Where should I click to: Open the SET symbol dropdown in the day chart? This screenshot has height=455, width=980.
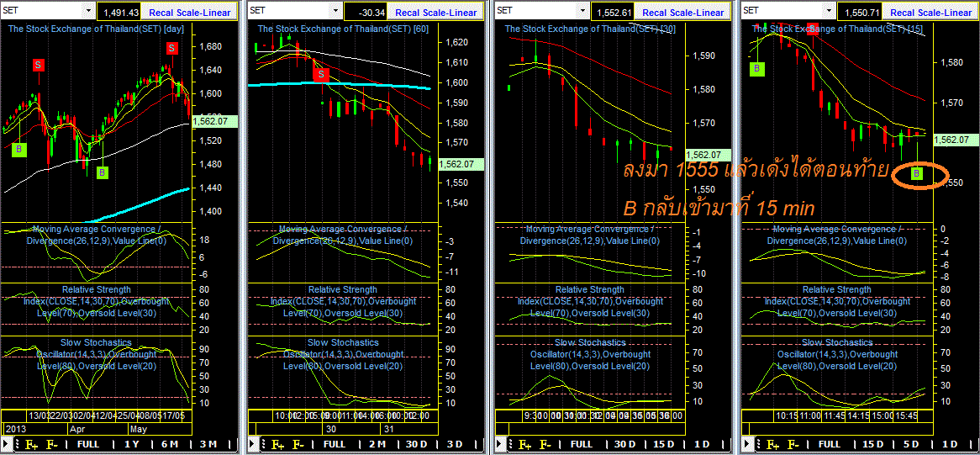90,11
